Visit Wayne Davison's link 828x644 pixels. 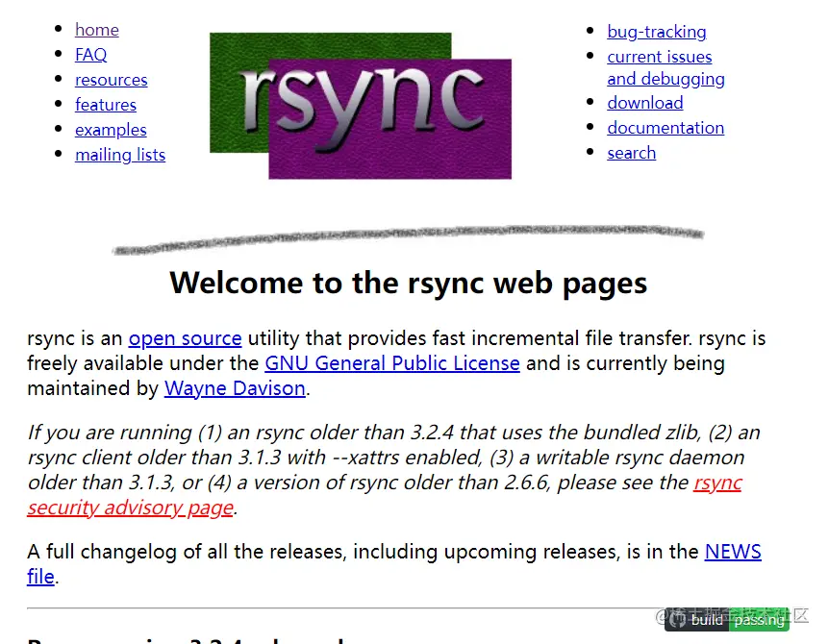point(235,388)
